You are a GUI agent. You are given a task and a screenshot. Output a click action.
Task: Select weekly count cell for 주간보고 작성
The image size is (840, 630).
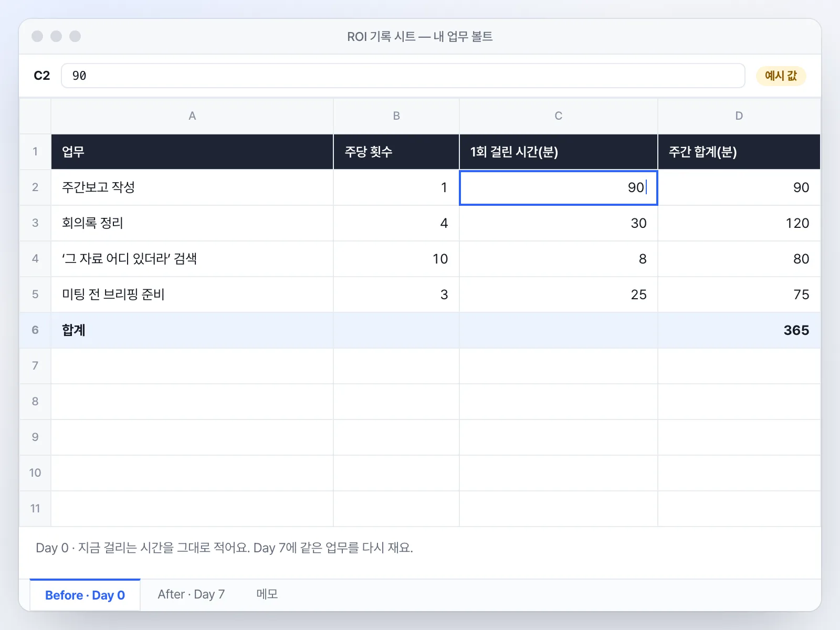[x=396, y=187]
